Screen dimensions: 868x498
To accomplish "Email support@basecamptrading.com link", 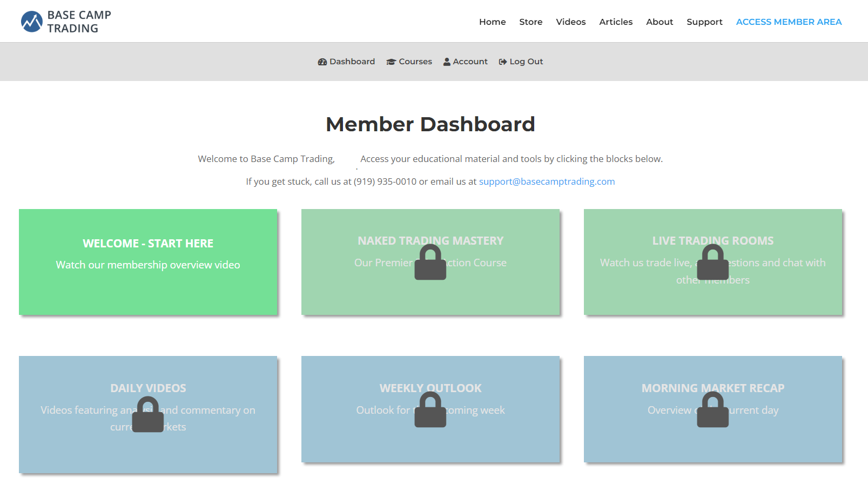I will 547,181.
